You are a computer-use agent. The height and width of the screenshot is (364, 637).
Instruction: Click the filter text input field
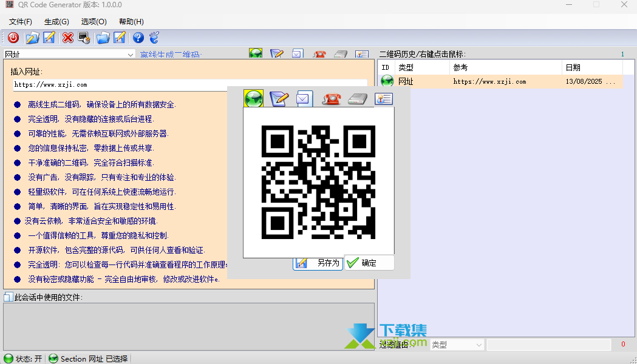coord(549,345)
